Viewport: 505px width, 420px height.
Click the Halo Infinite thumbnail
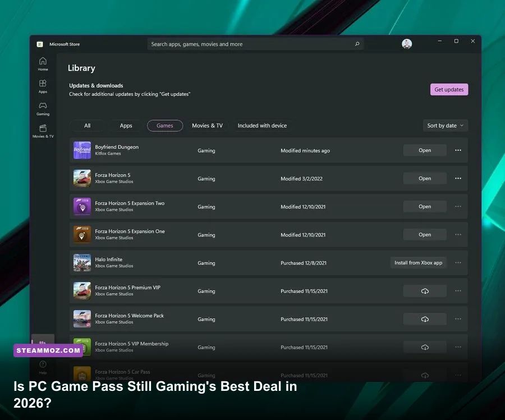[x=82, y=262]
